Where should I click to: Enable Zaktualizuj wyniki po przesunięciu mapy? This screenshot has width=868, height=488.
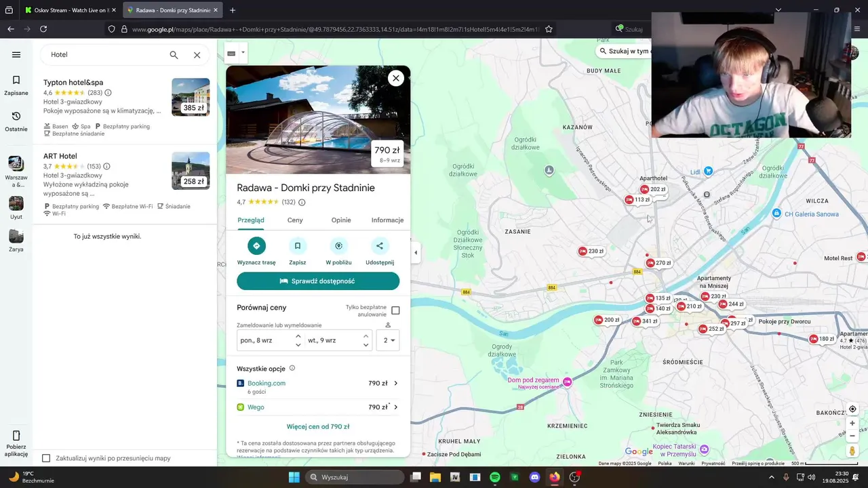46,458
